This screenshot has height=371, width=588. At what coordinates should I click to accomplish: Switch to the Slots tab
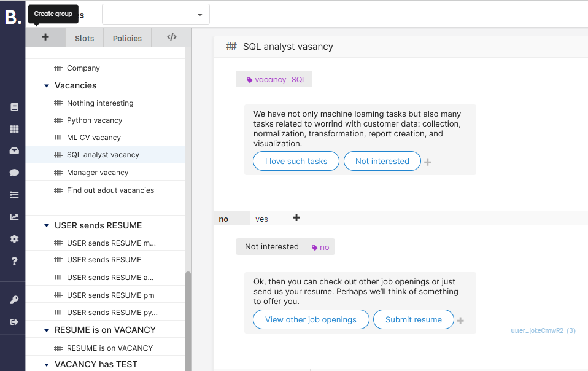(84, 38)
